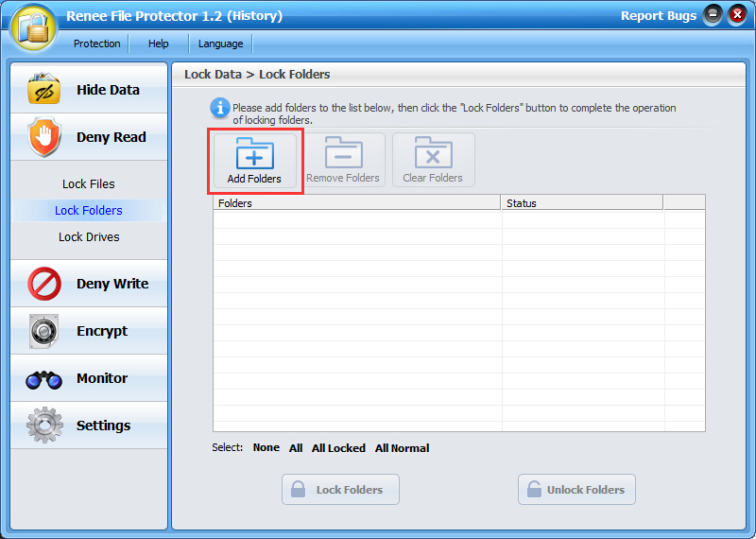Click the Add Folders icon button

pyautogui.click(x=254, y=161)
